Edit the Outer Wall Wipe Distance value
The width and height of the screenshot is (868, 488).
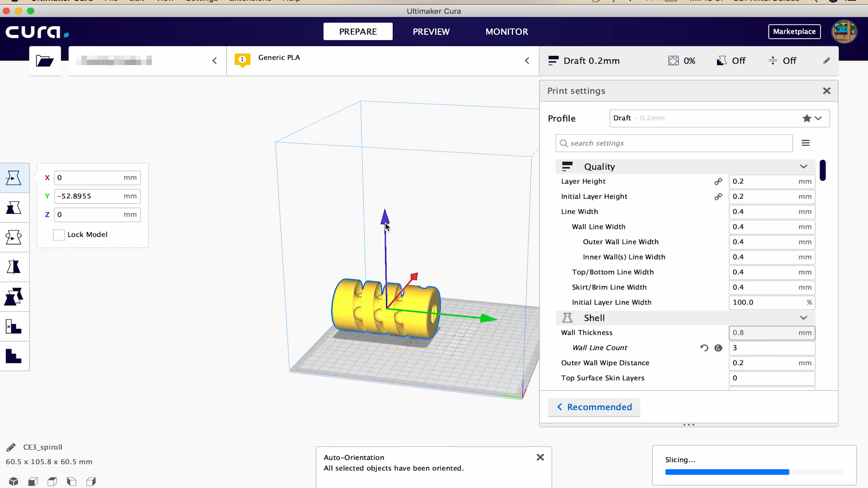(x=772, y=363)
